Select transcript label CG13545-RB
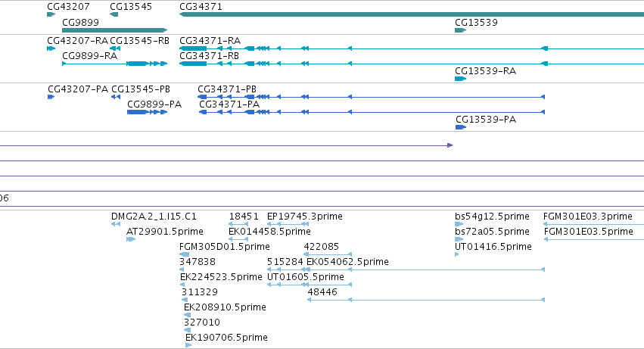This screenshot has height=349, width=644. [x=140, y=40]
